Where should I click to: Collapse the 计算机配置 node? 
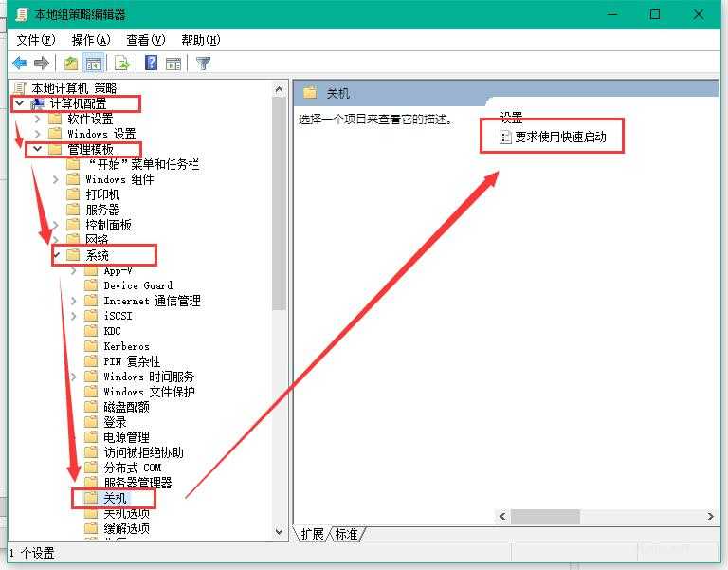[20, 103]
